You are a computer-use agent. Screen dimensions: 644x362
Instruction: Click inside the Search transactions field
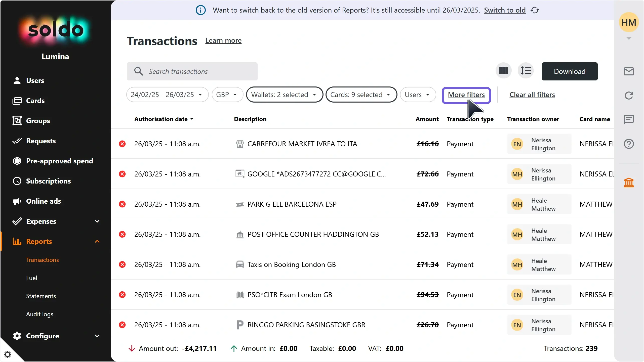click(192, 71)
